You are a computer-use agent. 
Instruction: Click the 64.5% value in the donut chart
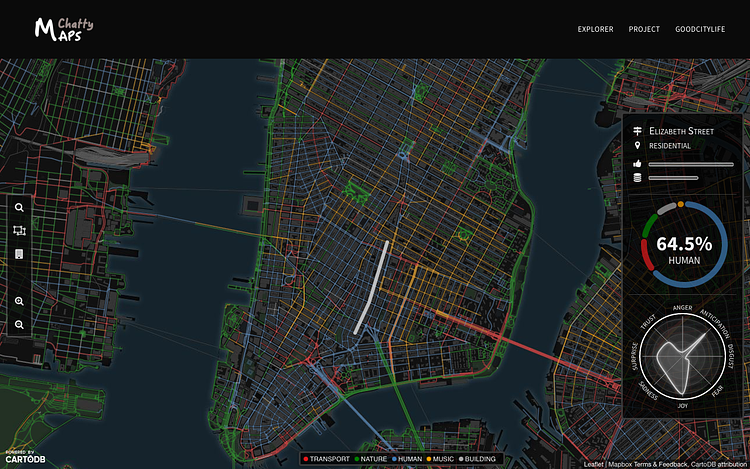[x=684, y=244]
